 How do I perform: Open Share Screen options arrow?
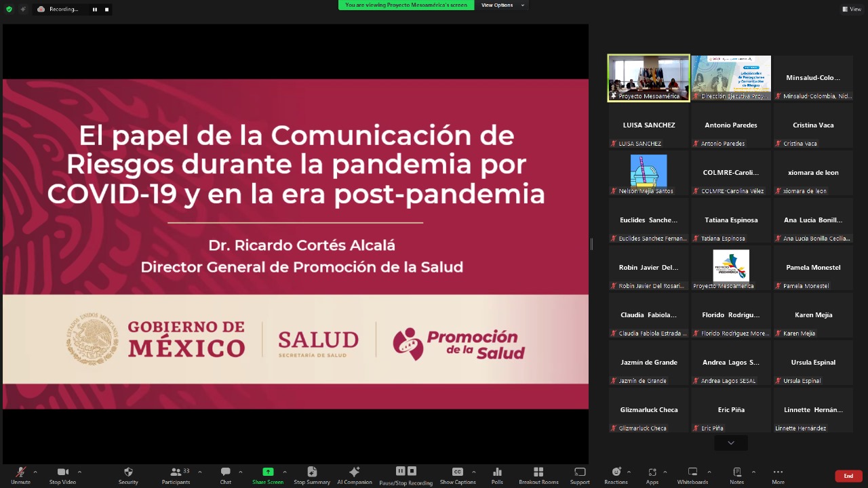click(x=285, y=472)
